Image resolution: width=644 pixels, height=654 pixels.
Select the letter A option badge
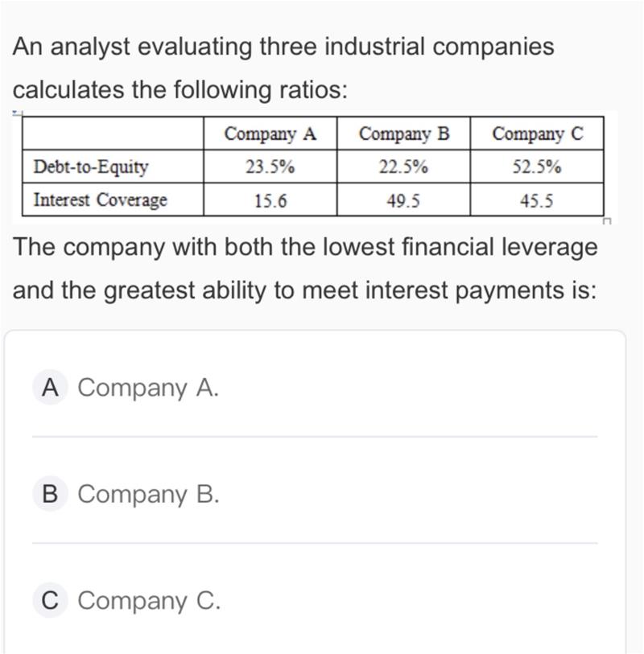coord(49,388)
